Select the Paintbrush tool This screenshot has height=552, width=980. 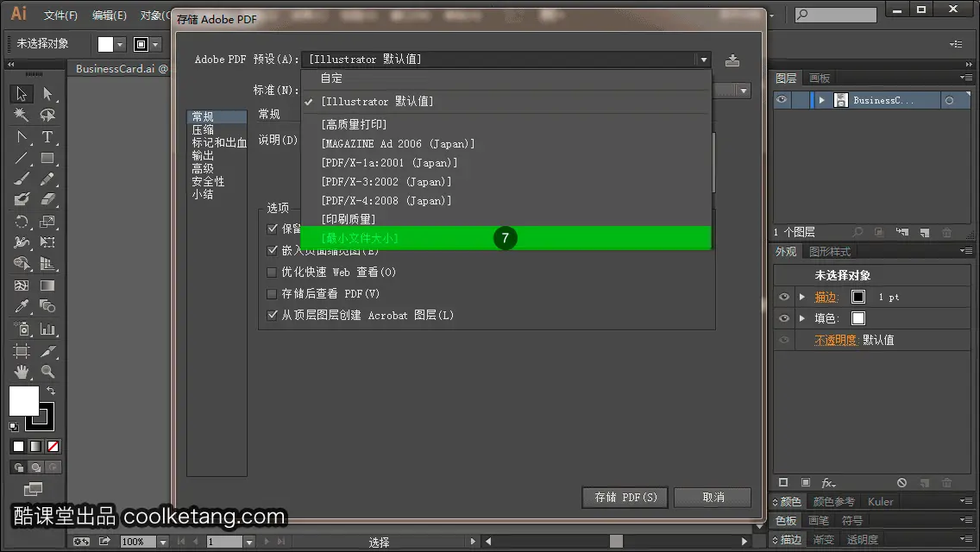(x=22, y=179)
